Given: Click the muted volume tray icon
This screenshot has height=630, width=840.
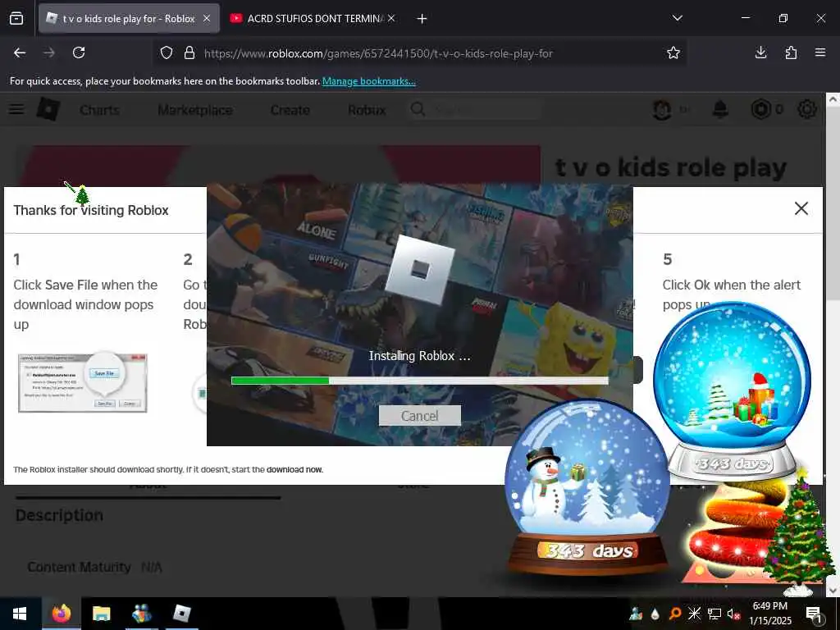Looking at the screenshot, I should click(x=733, y=614).
